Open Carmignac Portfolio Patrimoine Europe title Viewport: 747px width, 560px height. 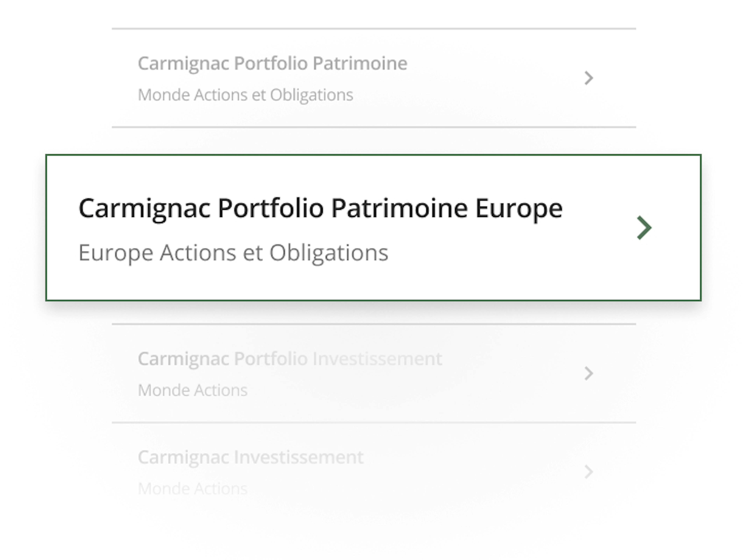tap(320, 208)
